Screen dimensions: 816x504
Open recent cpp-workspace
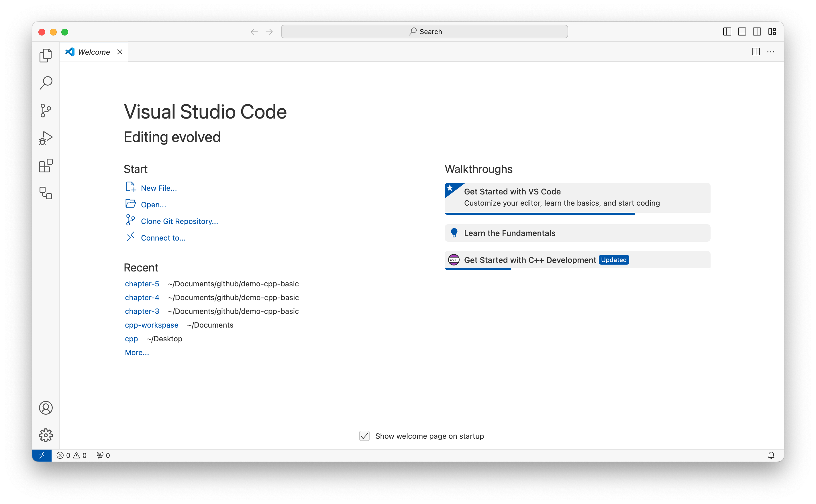(152, 325)
